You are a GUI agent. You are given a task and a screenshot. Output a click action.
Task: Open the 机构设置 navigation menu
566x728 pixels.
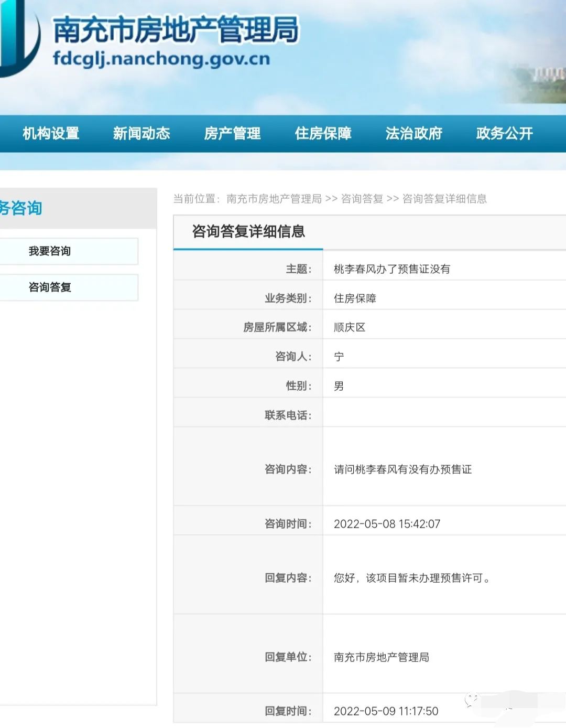pyautogui.click(x=51, y=134)
